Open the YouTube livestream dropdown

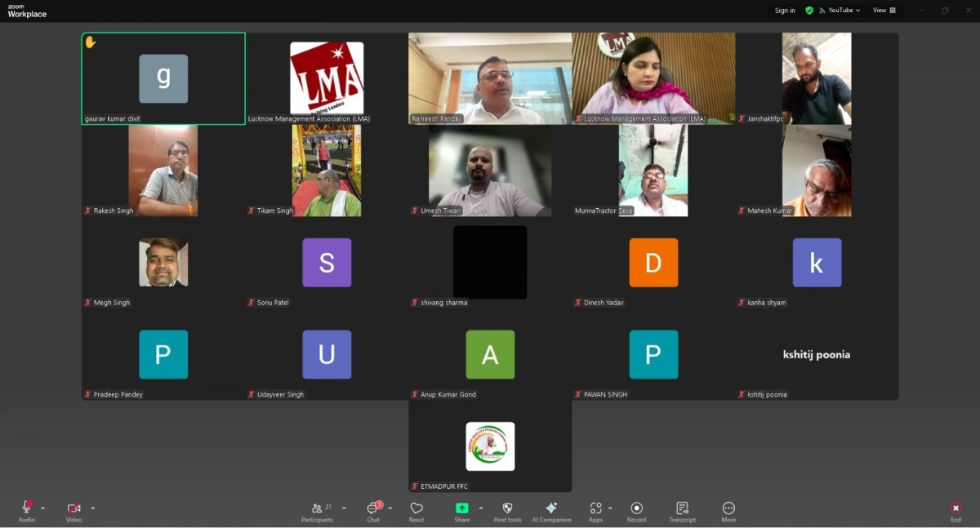(x=844, y=11)
